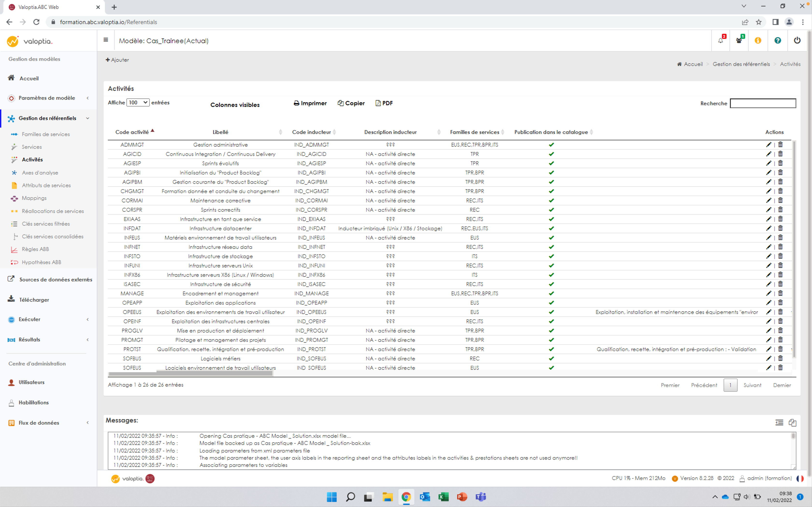Screen dimensions: 812x507
Task: Open Mappings in the sidebar
Action: pos(34,198)
